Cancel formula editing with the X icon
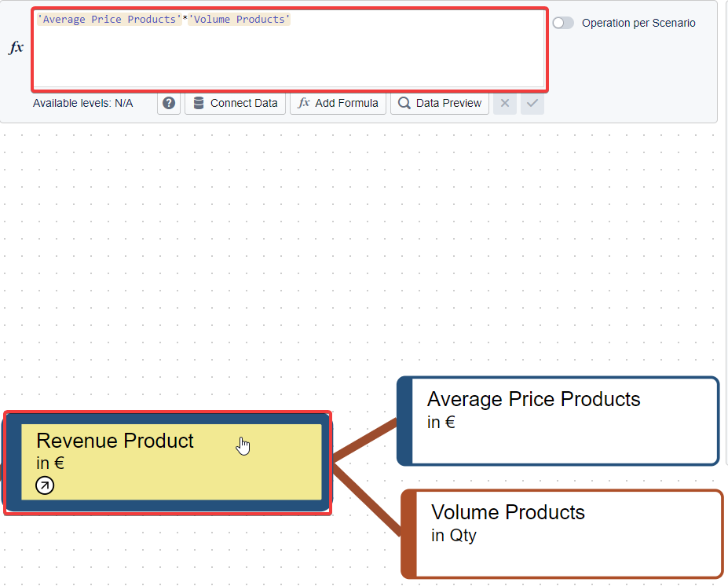Viewport: 728px width, 586px height. [505, 103]
